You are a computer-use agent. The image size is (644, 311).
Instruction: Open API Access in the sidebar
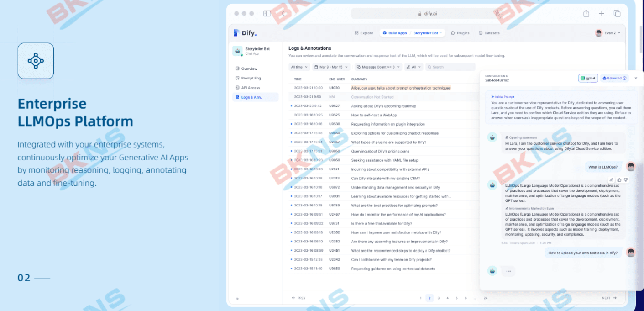tap(248, 88)
